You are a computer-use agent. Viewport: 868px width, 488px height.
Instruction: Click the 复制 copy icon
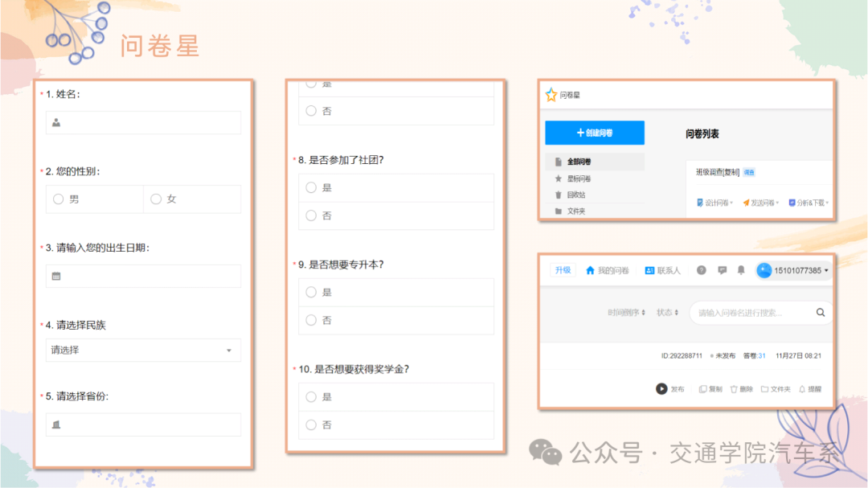coord(703,389)
